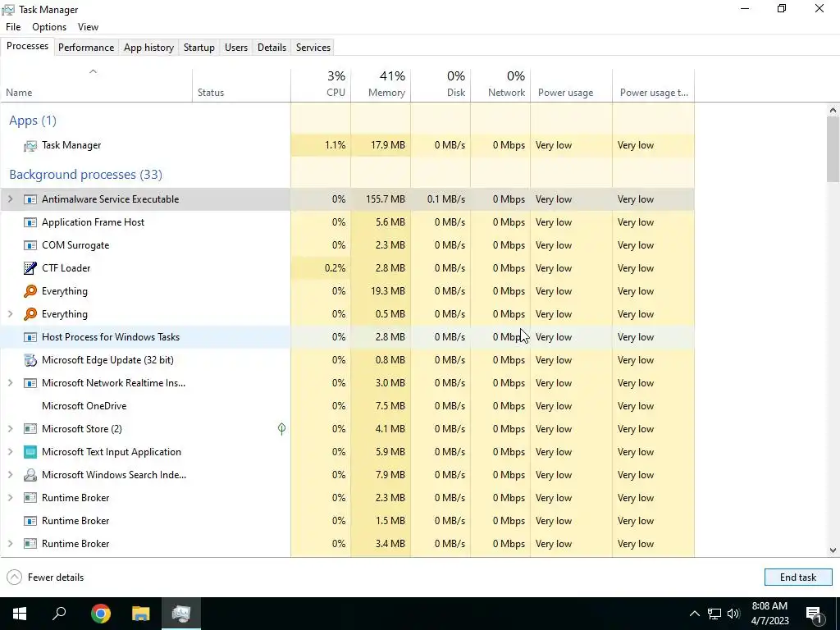
Task: Open the Windows Start menu
Action: pyautogui.click(x=20, y=614)
